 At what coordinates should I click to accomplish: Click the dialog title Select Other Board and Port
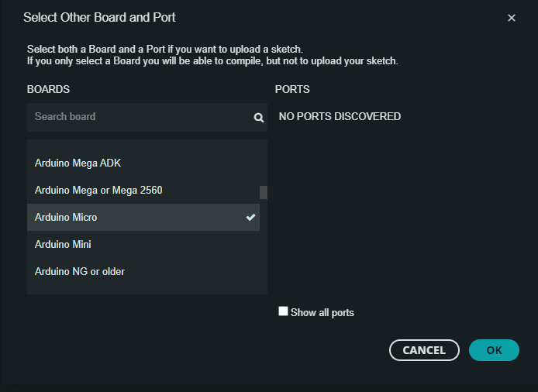99,18
